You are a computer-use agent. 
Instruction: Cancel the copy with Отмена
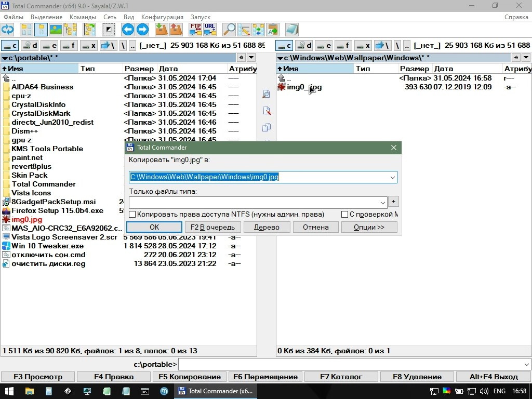tap(316, 228)
